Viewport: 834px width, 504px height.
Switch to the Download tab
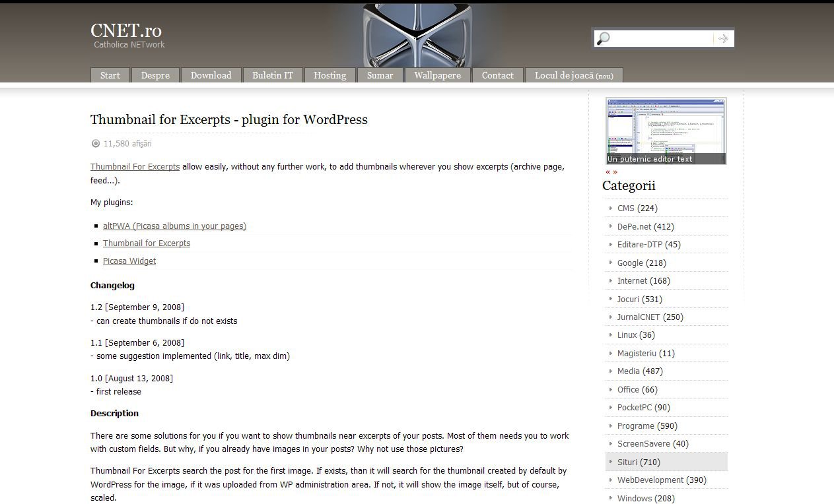pos(211,75)
